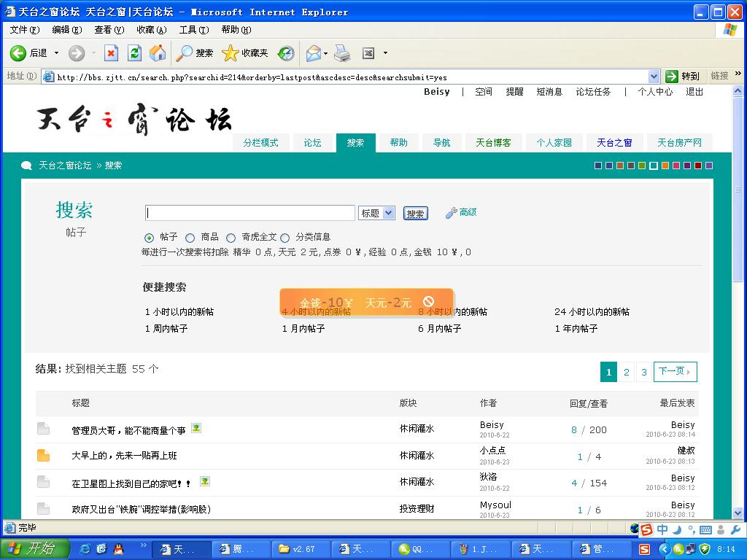Expand the address bar URL dropdown
Viewport: 747px width, 560px height.
pos(654,77)
